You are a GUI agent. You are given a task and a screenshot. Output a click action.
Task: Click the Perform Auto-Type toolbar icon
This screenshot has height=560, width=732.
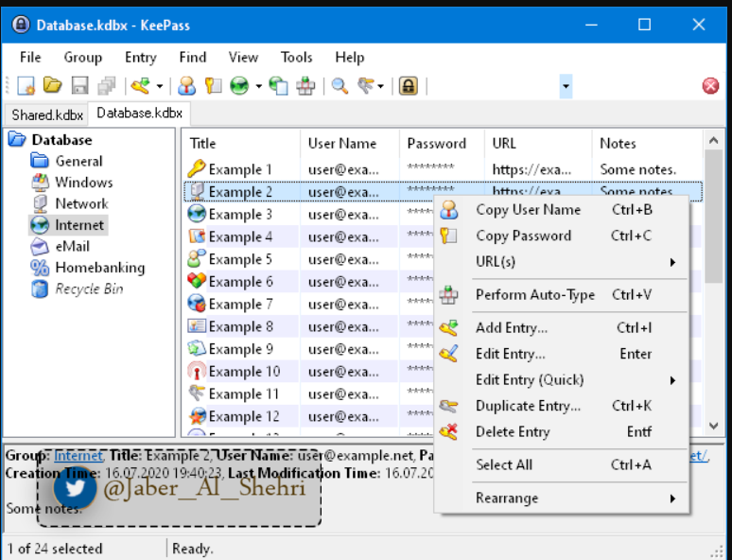(305, 86)
